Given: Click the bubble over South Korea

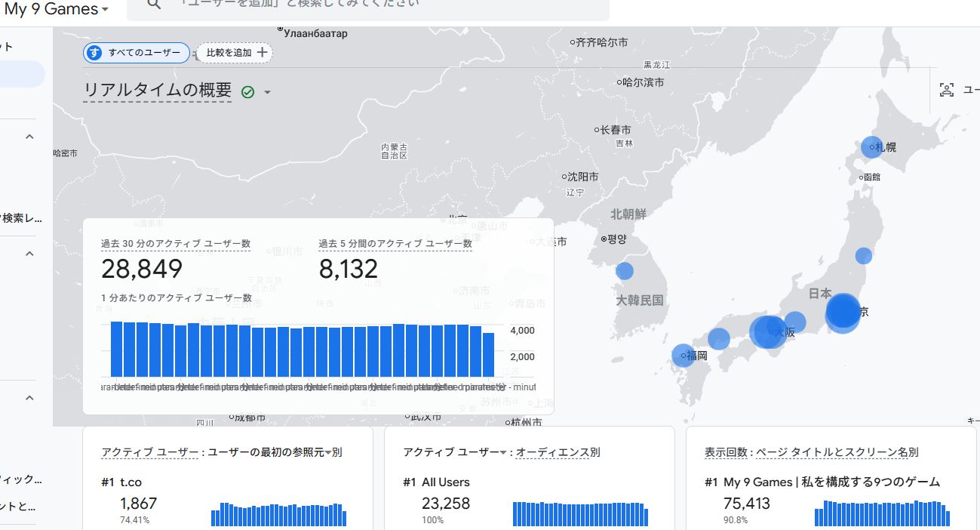Looking at the screenshot, I should (x=625, y=271).
